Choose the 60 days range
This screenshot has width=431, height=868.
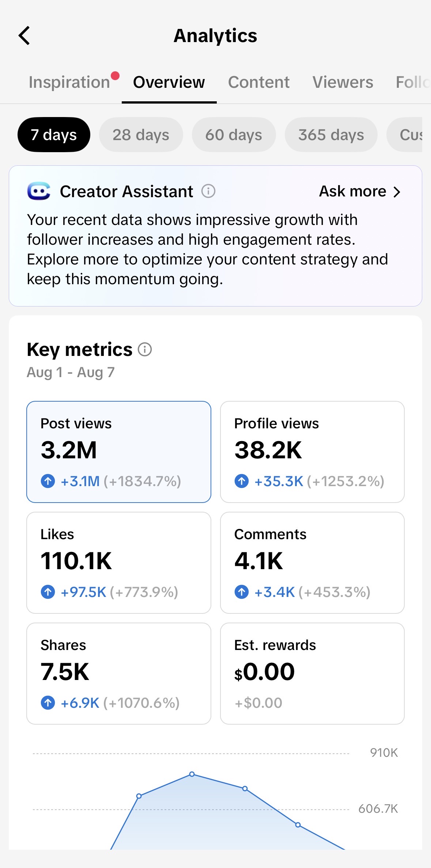pyautogui.click(x=234, y=135)
